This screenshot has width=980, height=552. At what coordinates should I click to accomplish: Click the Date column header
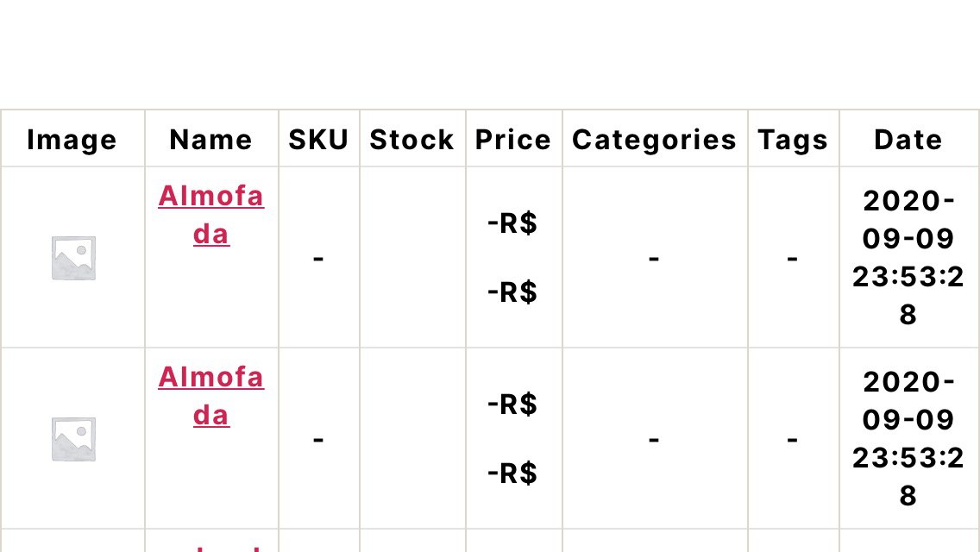(908, 140)
